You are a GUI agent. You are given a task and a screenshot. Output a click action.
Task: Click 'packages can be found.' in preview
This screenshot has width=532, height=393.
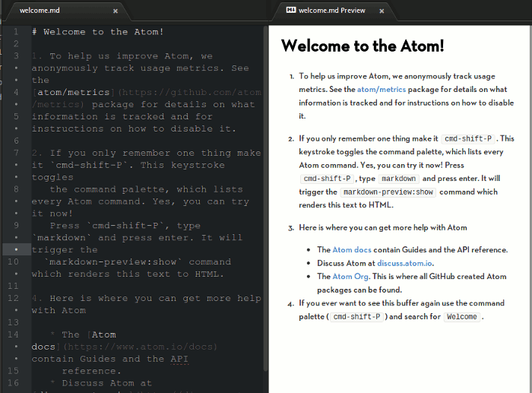[x=359, y=290]
